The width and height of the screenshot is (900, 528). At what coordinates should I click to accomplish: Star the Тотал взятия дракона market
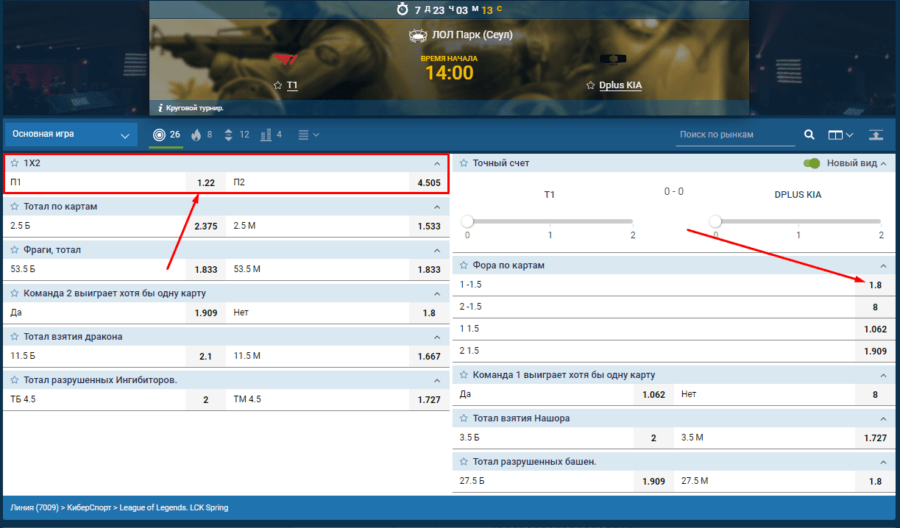(14, 336)
